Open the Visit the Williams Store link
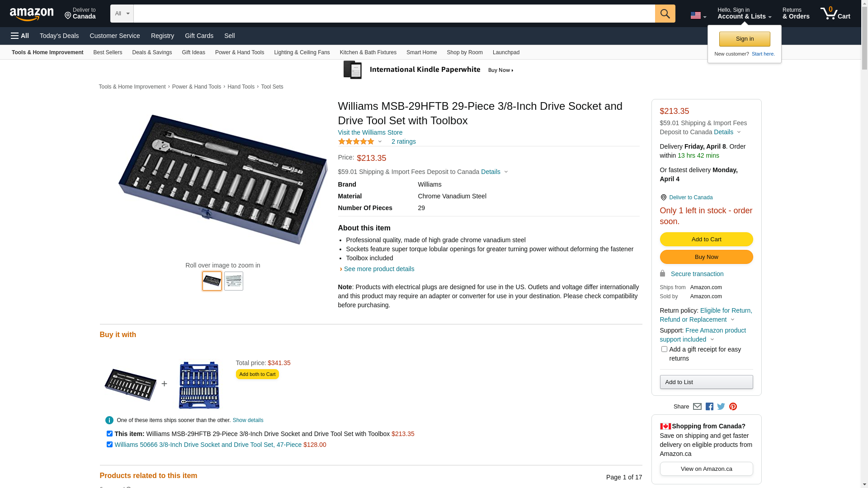 [x=370, y=132]
